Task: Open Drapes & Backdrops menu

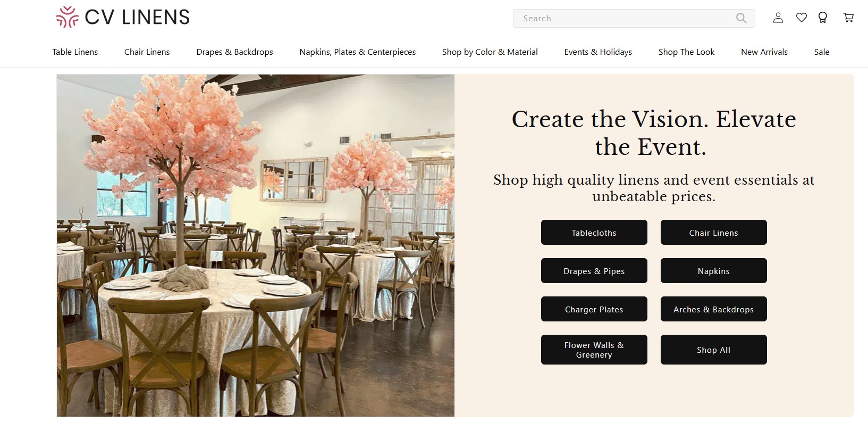Action: (x=234, y=52)
